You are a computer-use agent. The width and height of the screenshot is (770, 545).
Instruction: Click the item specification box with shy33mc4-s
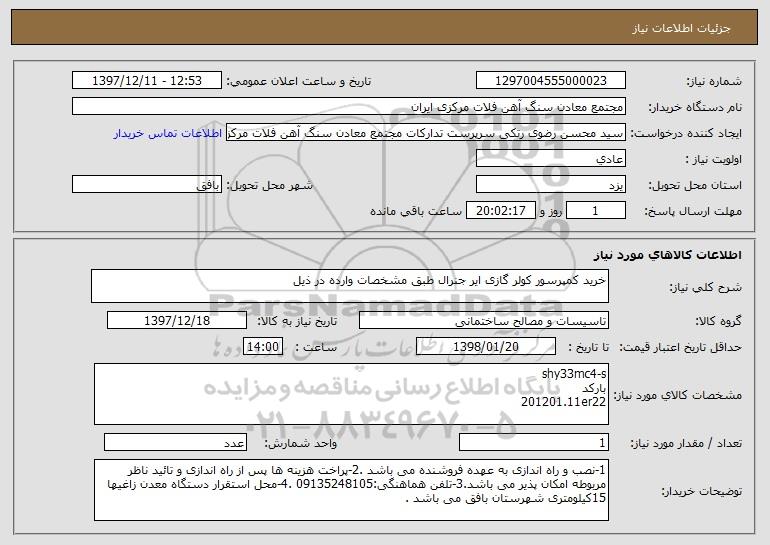[x=351, y=394]
